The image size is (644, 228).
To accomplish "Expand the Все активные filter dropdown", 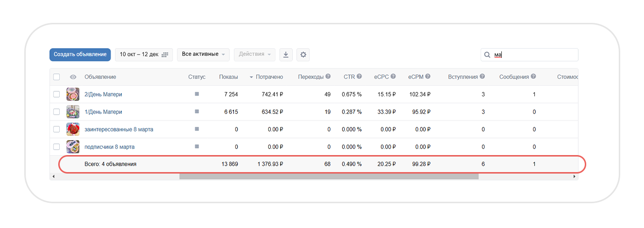I will click(203, 54).
